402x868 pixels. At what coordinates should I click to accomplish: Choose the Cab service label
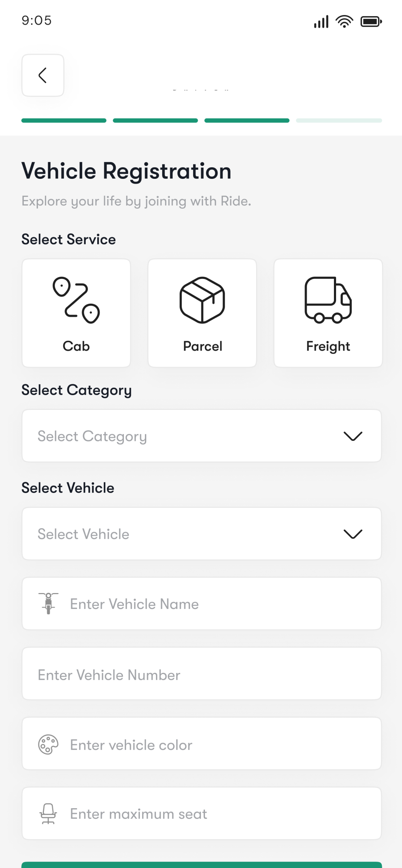pos(76,346)
